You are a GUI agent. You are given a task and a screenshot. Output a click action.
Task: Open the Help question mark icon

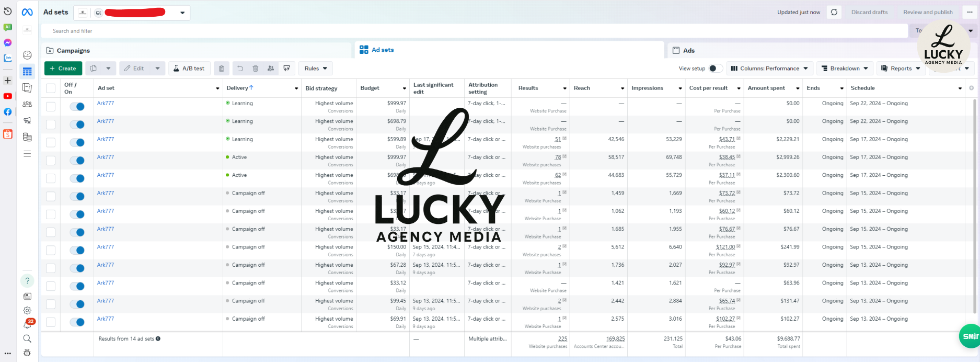[x=27, y=281]
